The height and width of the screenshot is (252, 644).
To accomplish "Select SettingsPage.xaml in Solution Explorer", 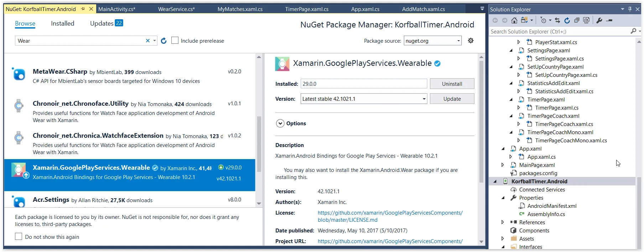I will point(549,50).
